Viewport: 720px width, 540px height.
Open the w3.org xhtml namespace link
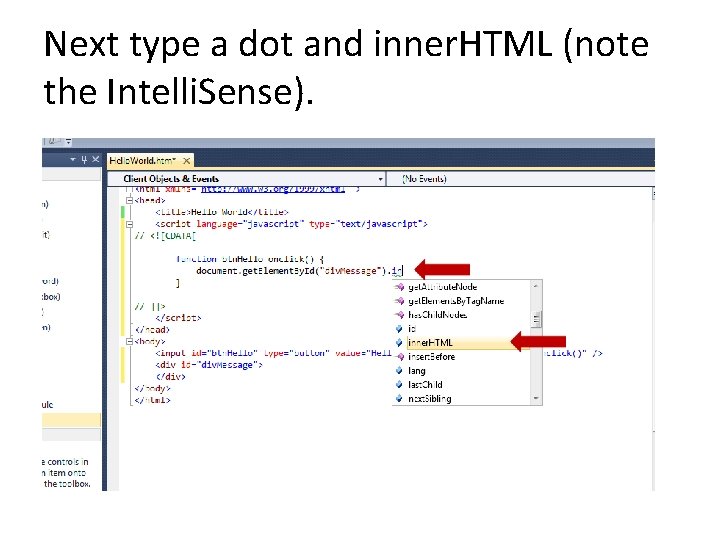pyautogui.click(x=273, y=189)
